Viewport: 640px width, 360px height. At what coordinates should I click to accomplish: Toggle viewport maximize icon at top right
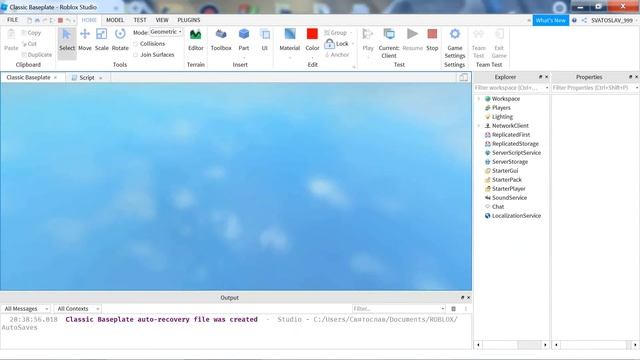(x=463, y=77)
